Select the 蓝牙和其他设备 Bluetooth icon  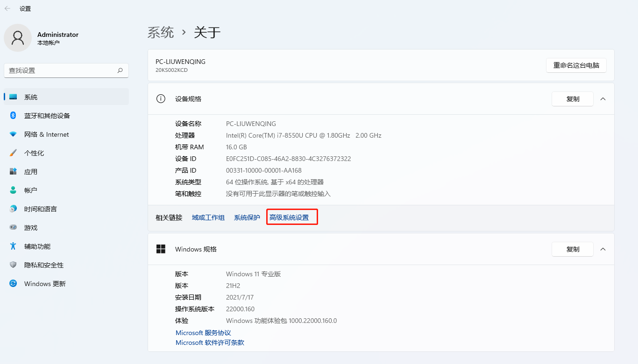(13, 116)
